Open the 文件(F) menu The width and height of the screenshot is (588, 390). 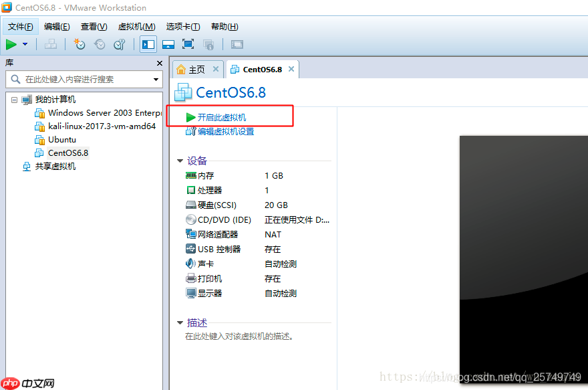pyautogui.click(x=21, y=27)
